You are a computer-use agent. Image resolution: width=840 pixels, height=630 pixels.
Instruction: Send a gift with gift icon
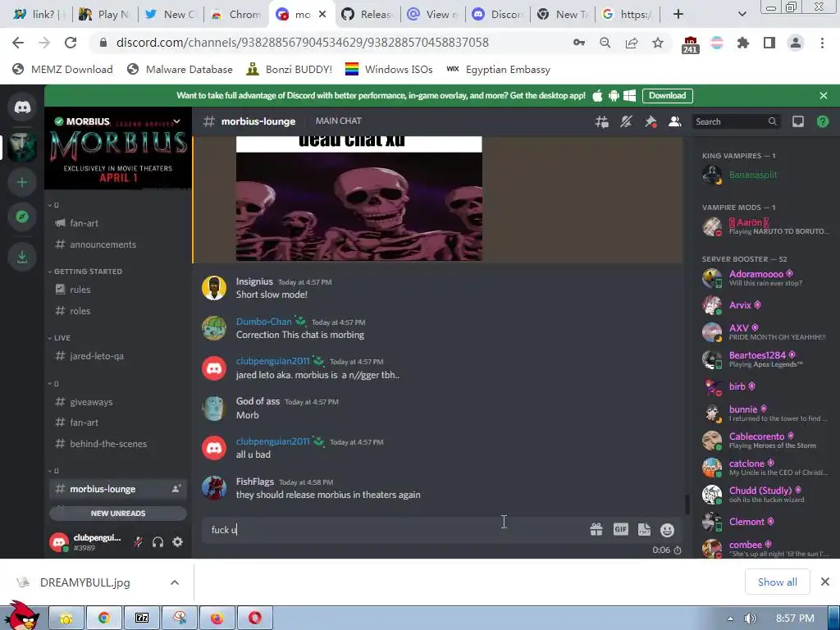tap(596, 529)
